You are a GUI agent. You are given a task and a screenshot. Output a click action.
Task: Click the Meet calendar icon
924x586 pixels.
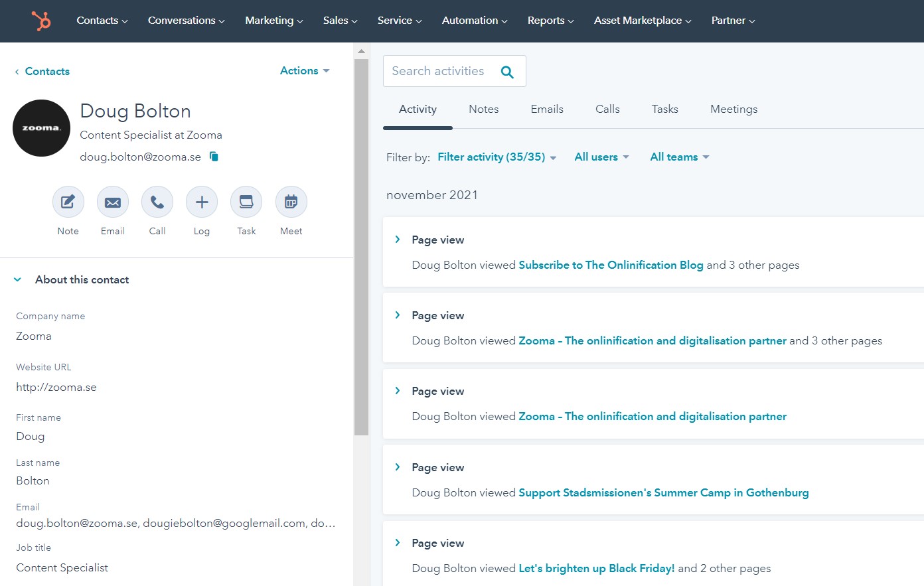tap(291, 202)
